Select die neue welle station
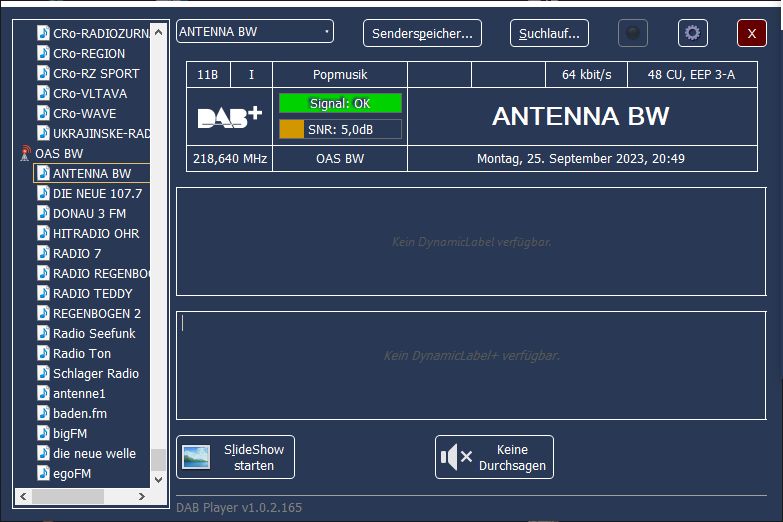 coord(94,453)
